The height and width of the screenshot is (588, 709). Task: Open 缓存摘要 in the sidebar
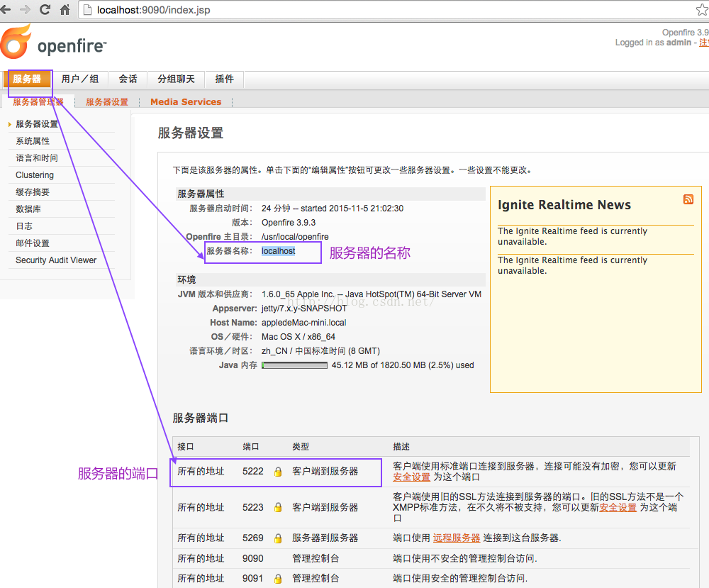click(33, 192)
